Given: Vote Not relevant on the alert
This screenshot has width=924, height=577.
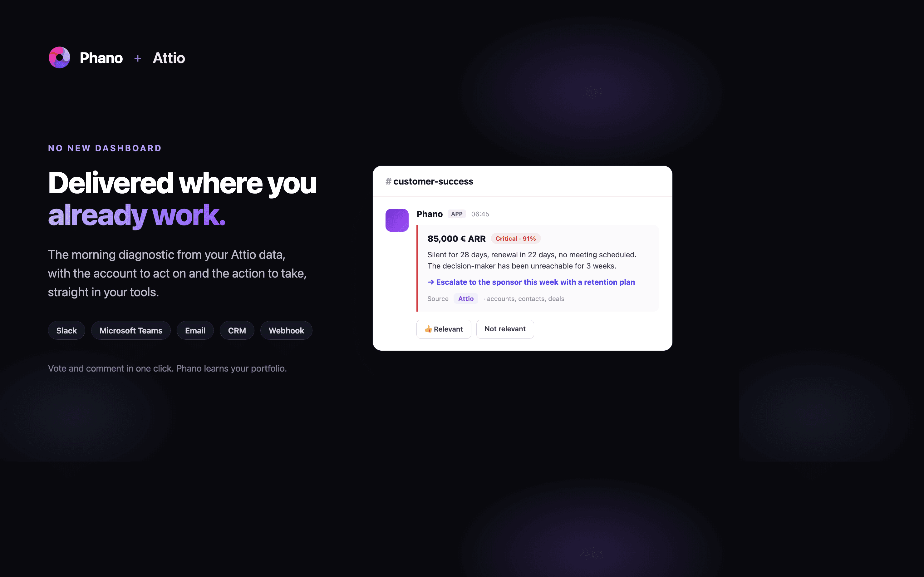Looking at the screenshot, I should pyautogui.click(x=505, y=329).
